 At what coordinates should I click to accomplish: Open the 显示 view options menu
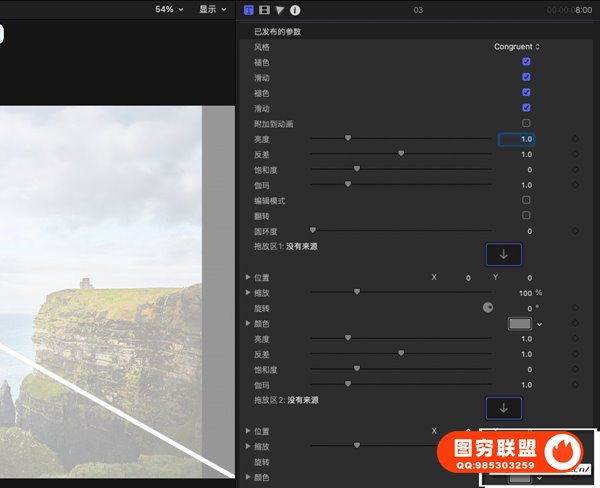[211, 9]
